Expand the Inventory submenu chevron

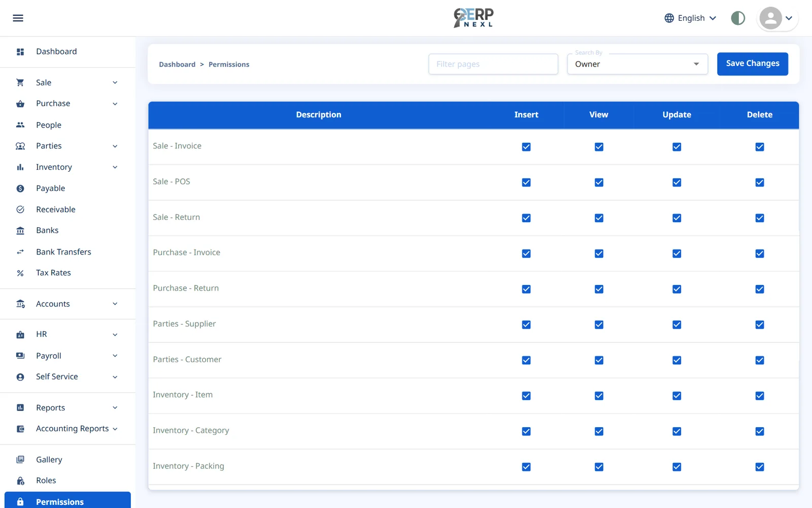coord(115,167)
